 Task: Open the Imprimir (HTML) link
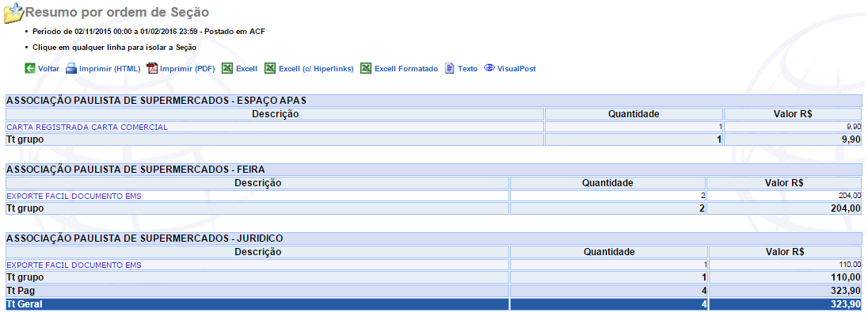point(109,69)
